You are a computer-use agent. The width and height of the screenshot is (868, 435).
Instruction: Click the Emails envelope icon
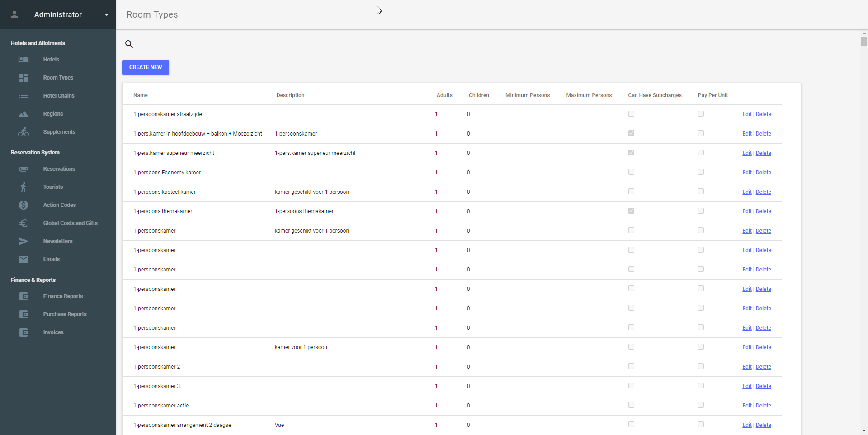click(x=24, y=259)
